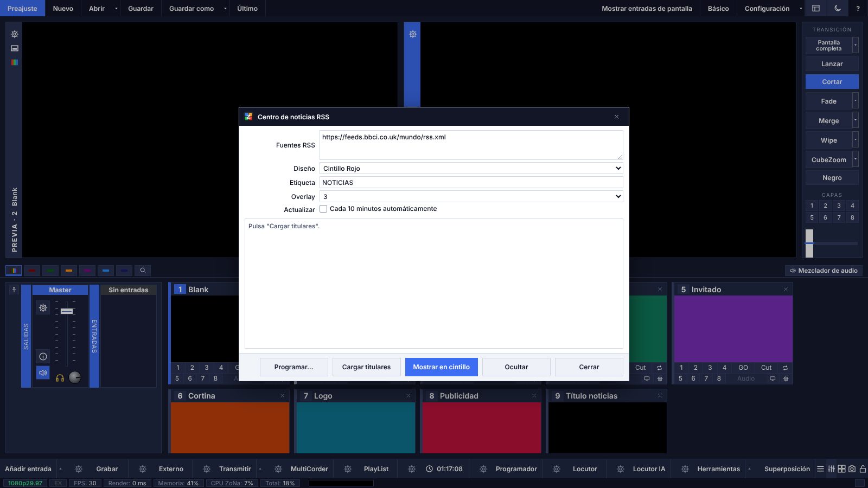Image resolution: width=868 pixels, height=488 pixels.
Task: Enable the 10-minute auto update checkbox
Action: point(323,209)
